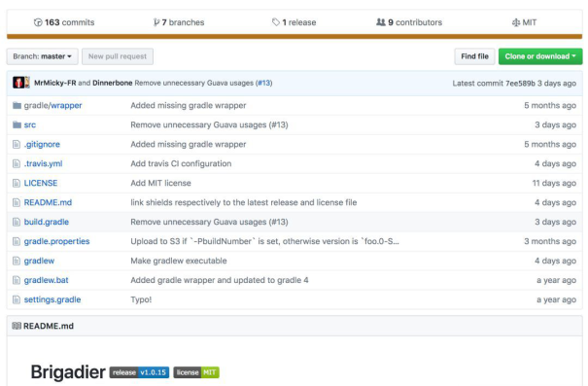Click the Find file button

pyautogui.click(x=474, y=56)
